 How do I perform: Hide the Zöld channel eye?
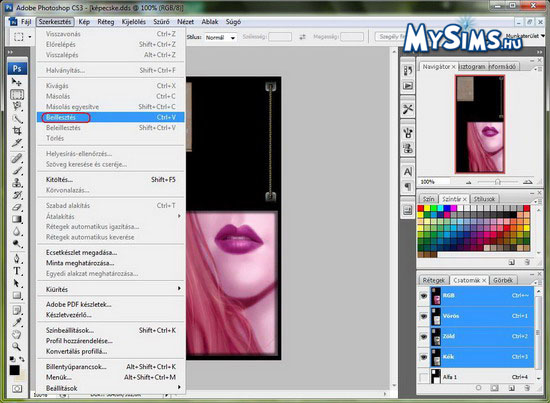coord(424,337)
